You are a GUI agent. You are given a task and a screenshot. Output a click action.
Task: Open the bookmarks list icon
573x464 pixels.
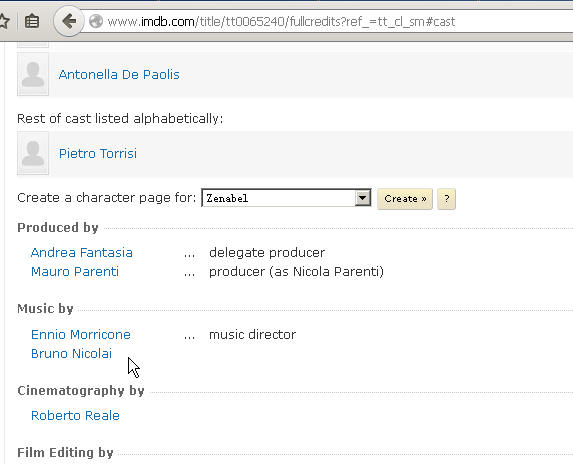click(x=32, y=21)
